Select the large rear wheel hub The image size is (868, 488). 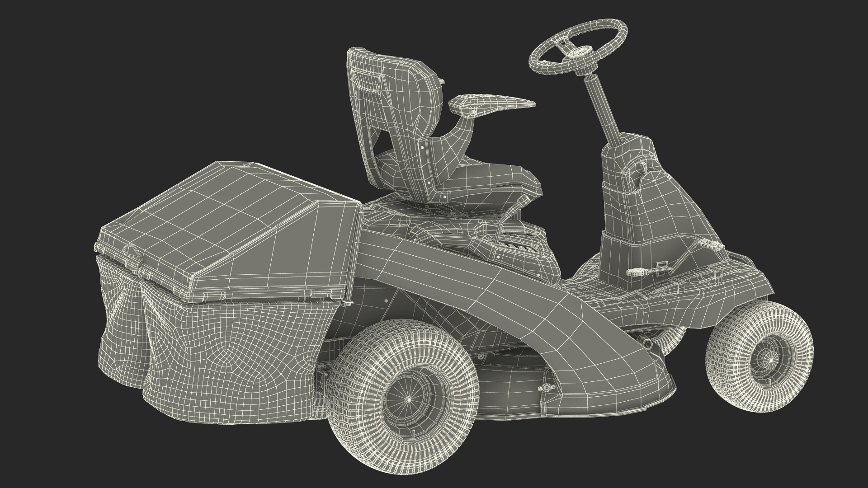click(409, 399)
